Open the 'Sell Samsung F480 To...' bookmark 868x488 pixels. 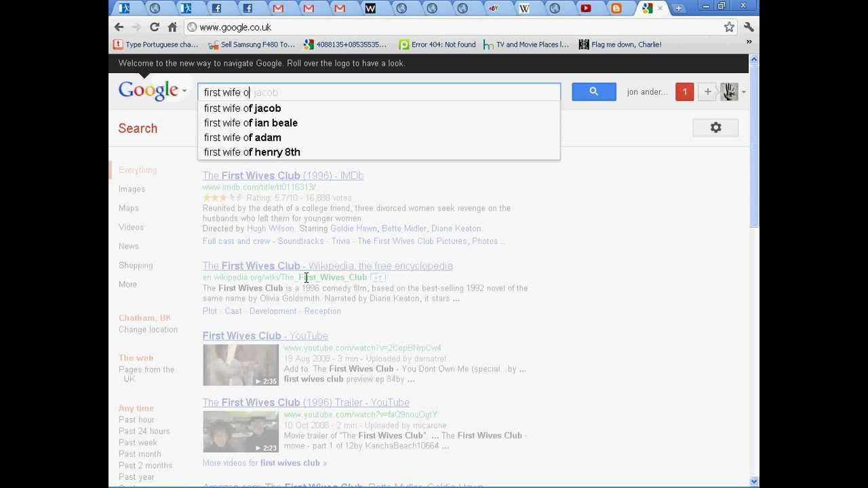pos(252,45)
